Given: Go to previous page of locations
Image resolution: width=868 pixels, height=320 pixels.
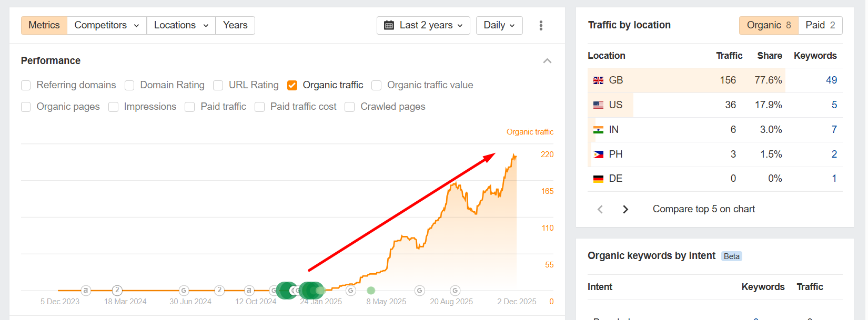Looking at the screenshot, I should [x=600, y=209].
